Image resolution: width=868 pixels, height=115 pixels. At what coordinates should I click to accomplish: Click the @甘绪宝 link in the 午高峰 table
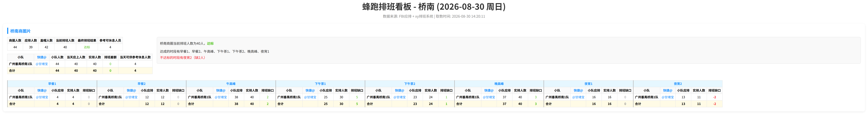coord(221,97)
